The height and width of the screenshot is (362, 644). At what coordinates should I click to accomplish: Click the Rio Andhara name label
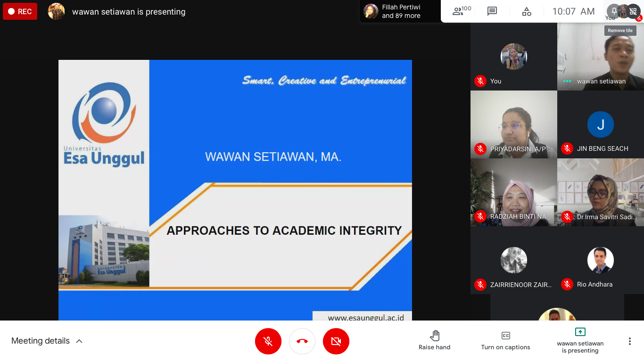click(x=595, y=284)
